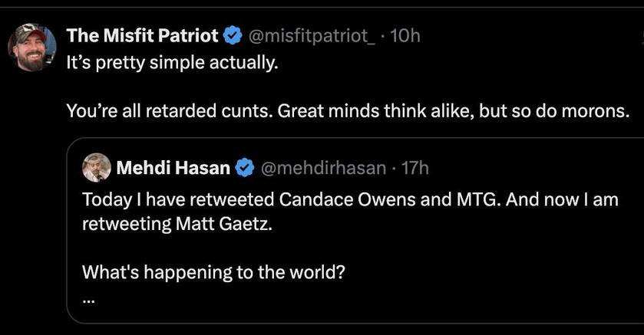
Task: Open The Misfit Patriot display name
Action: pos(142,35)
